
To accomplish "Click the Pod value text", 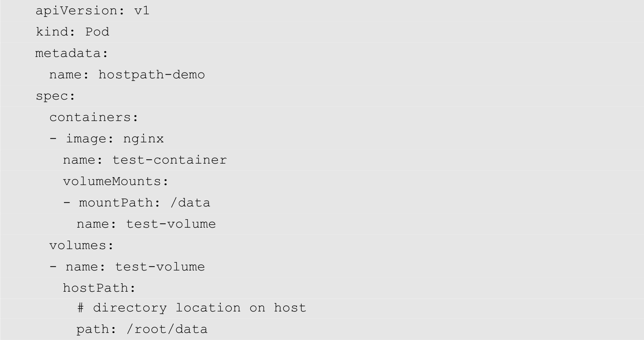I will (x=97, y=32).
